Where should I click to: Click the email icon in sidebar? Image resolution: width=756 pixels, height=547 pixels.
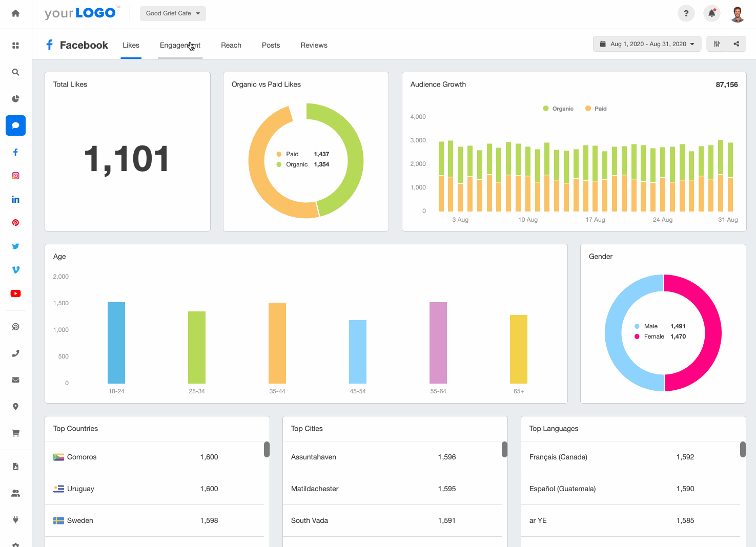pyautogui.click(x=15, y=380)
